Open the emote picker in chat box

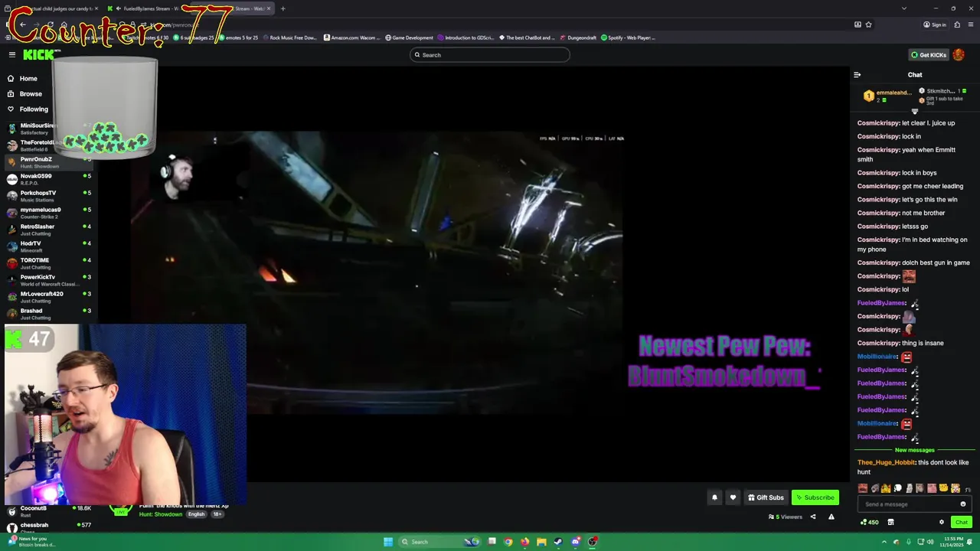coord(963,504)
